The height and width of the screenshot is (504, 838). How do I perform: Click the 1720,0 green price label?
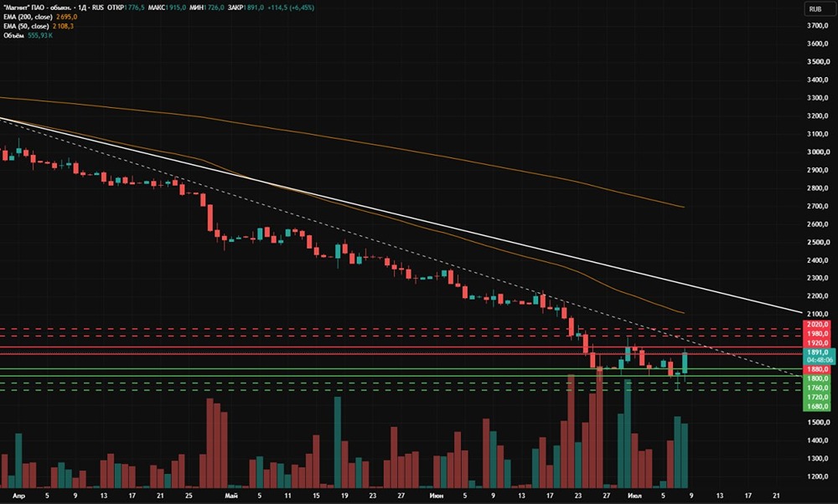coord(818,397)
